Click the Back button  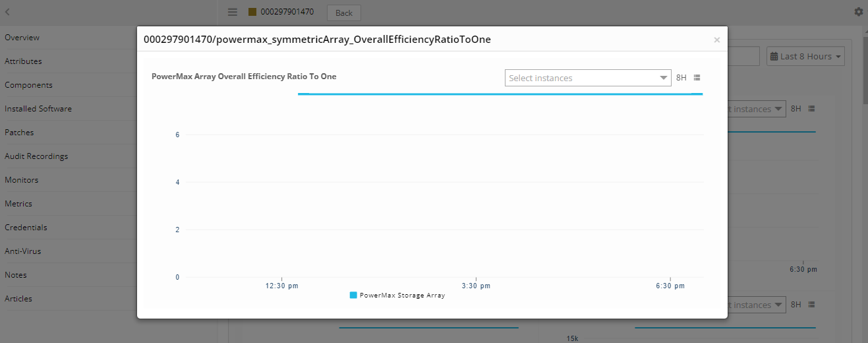pyautogui.click(x=344, y=13)
